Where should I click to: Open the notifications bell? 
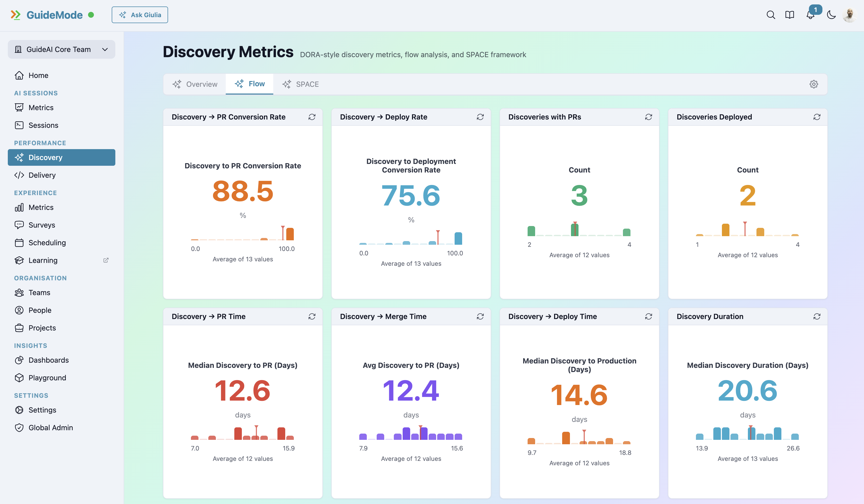pyautogui.click(x=810, y=15)
